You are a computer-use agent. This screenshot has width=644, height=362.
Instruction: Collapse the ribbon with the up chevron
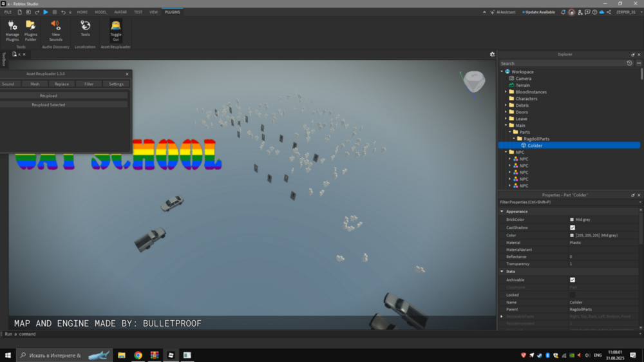pos(484,12)
